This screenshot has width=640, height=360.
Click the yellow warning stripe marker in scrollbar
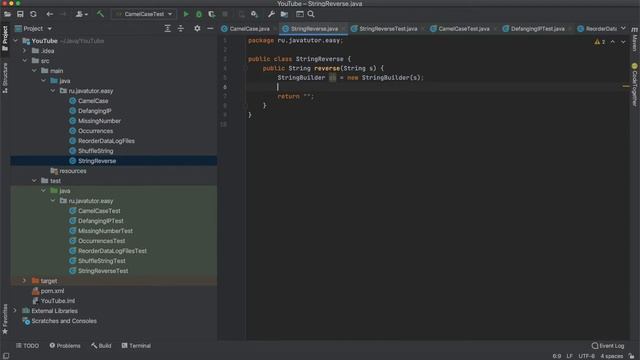[626, 86]
